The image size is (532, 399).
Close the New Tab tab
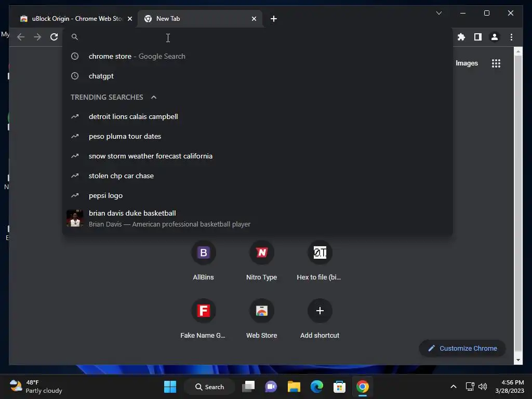pyautogui.click(x=254, y=19)
